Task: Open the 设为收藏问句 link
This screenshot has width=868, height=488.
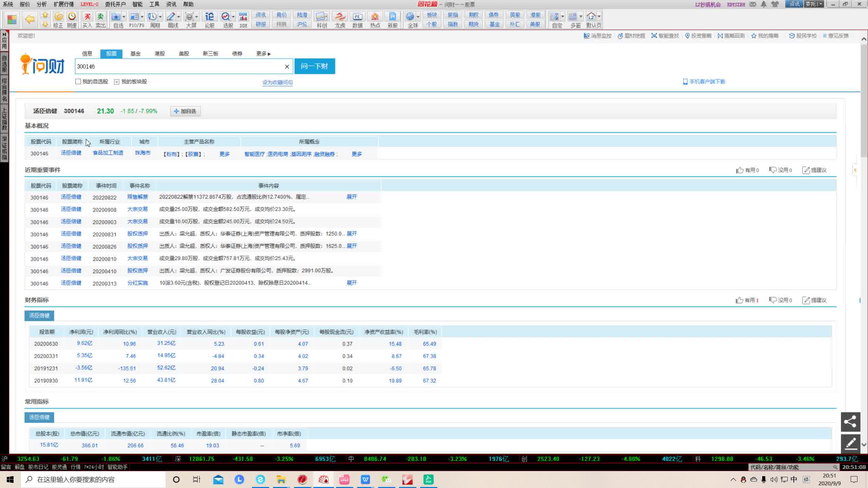Action: click(x=277, y=82)
